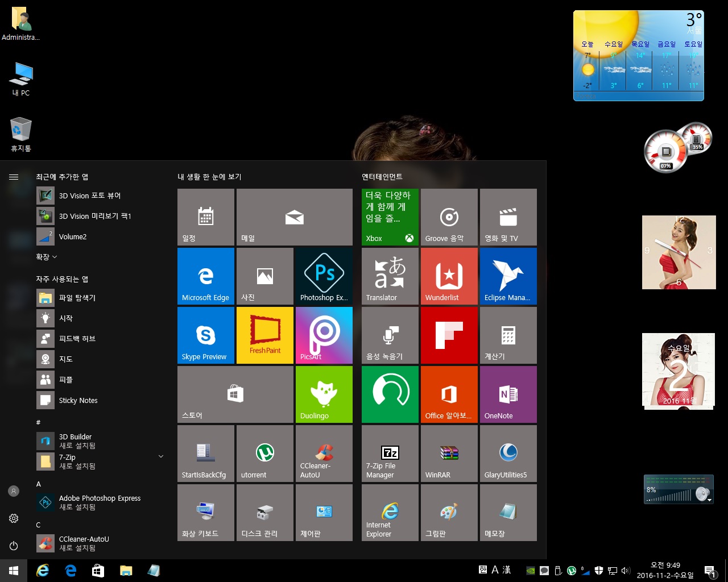The width and height of the screenshot is (728, 582).
Task: Click the taskbar speaker volume icon
Action: click(626, 571)
